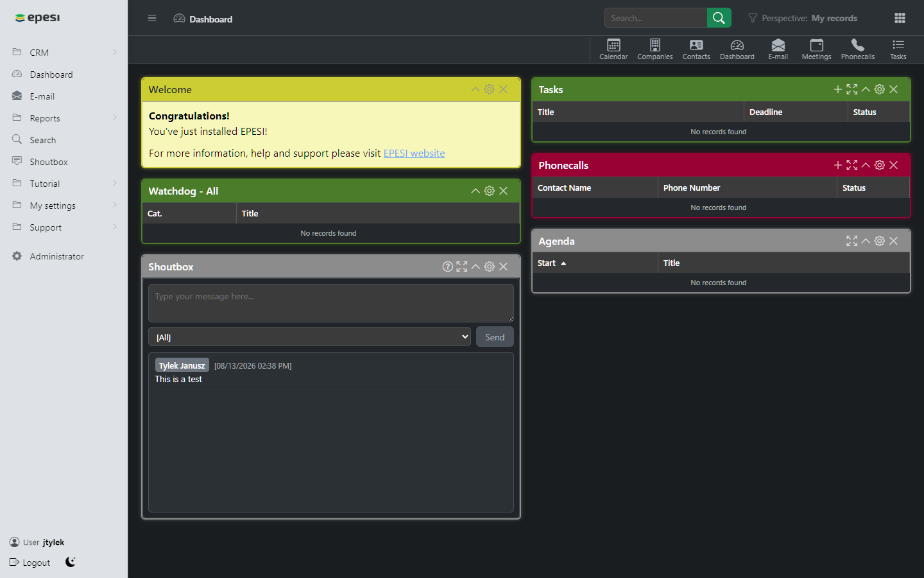Select Shoutbox in the sidebar
This screenshot has height=578, width=924.
tap(64, 161)
